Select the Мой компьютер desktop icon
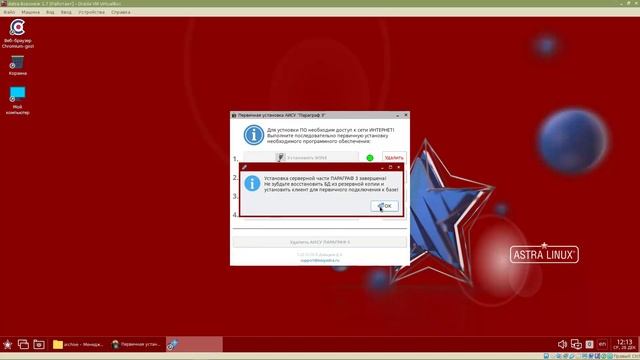The image size is (640, 360). [x=18, y=100]
